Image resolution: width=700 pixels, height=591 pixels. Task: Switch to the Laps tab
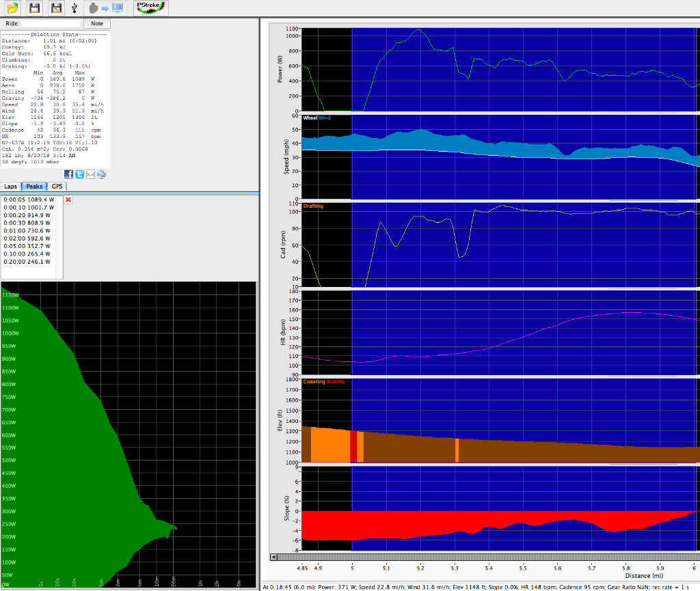coord(10,186)
